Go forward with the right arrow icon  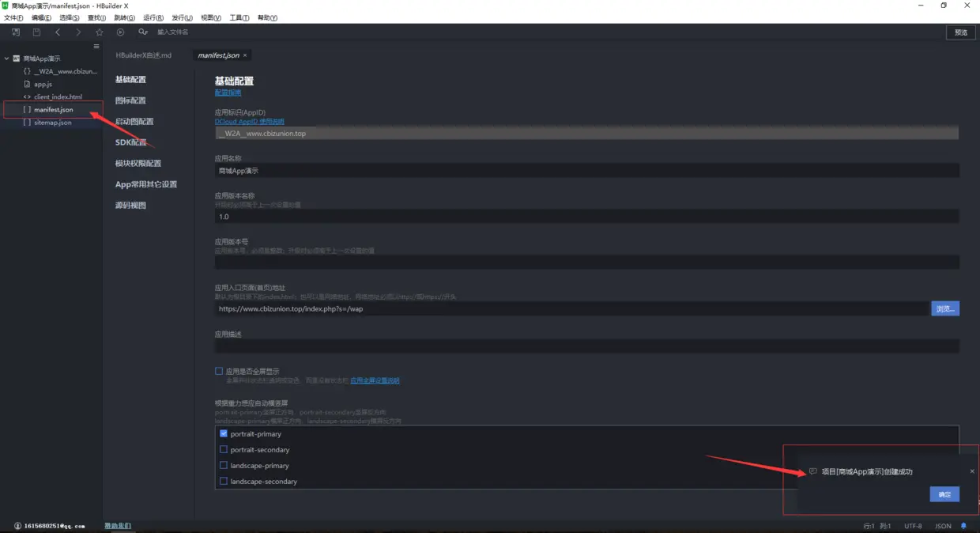pyautogui.click(x=78, y=32)
